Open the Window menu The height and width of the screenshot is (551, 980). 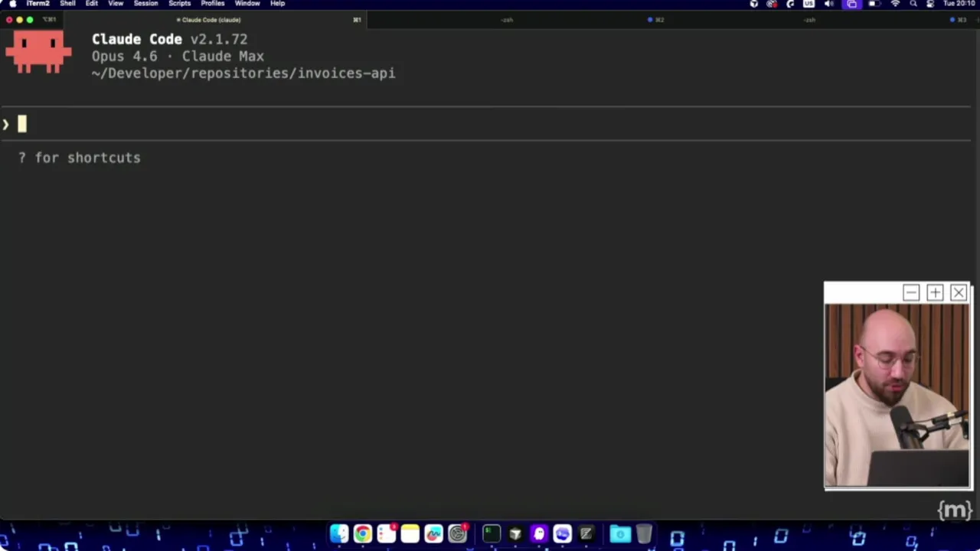tap(247, 4)
